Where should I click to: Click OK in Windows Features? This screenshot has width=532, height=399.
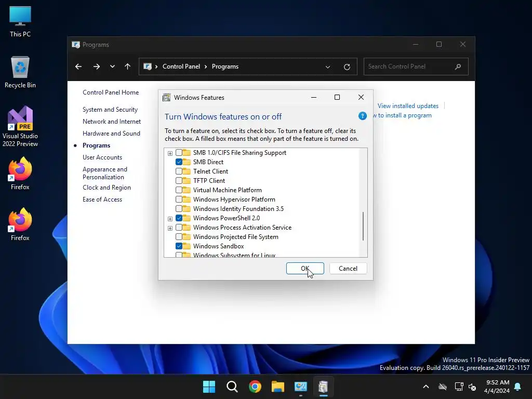[x=305, y=269]
